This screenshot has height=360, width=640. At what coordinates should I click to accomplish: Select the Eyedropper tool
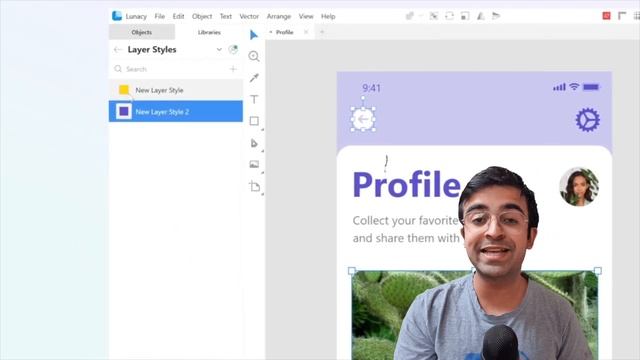[x=254, y=78]
